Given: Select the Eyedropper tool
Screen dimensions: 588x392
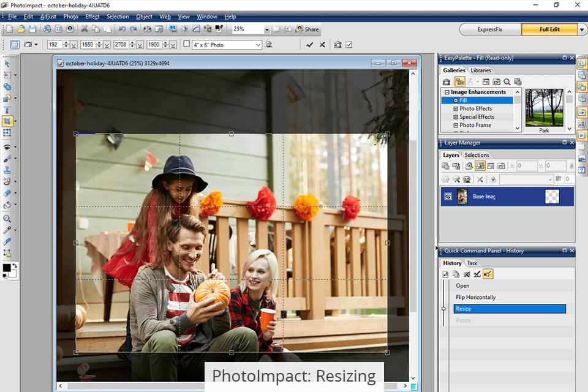Looking at the screenshot, I should pos(7,230).
